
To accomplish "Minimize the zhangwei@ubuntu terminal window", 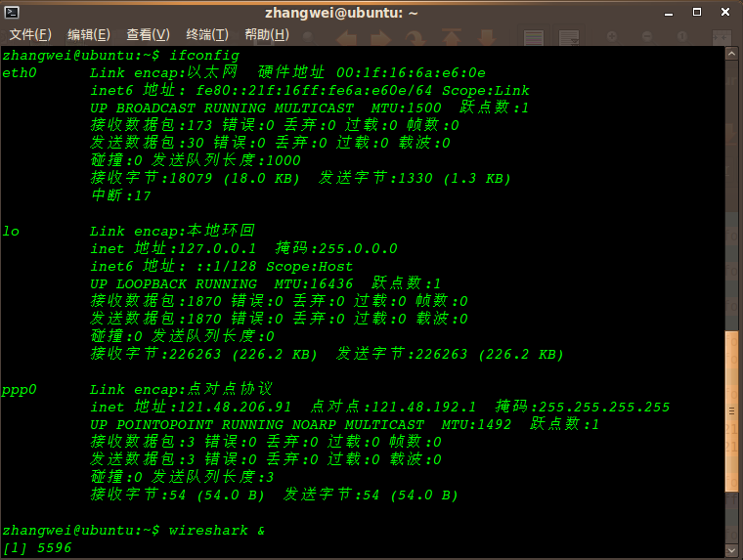I will pos(669,13).
